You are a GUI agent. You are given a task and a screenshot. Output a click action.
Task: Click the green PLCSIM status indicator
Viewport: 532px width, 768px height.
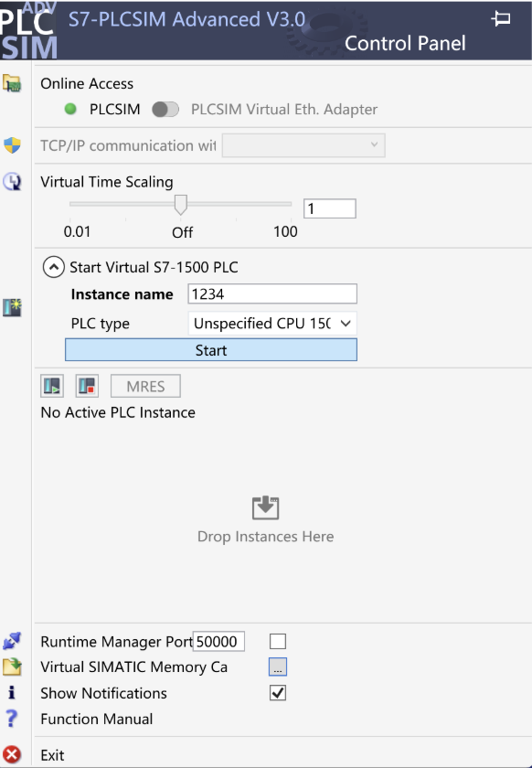[70, 109]
